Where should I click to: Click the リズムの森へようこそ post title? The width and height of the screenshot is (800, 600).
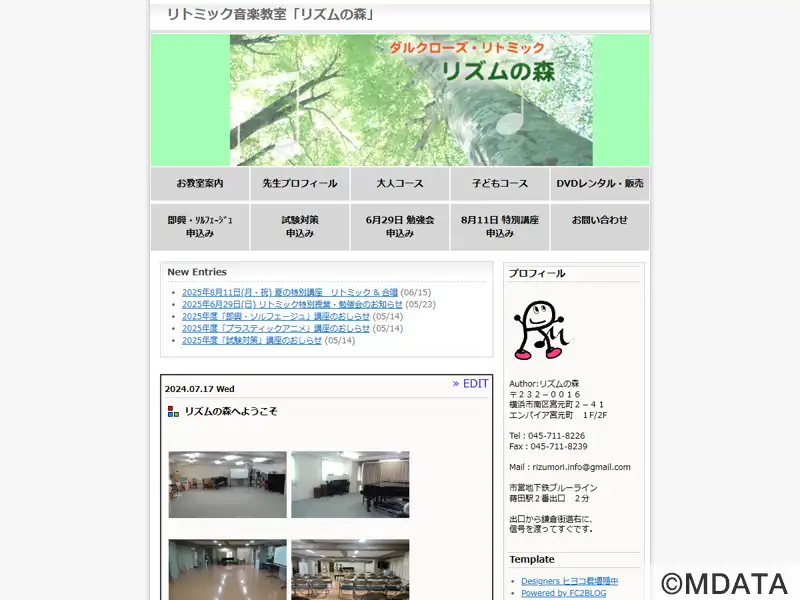coord(231,411)
